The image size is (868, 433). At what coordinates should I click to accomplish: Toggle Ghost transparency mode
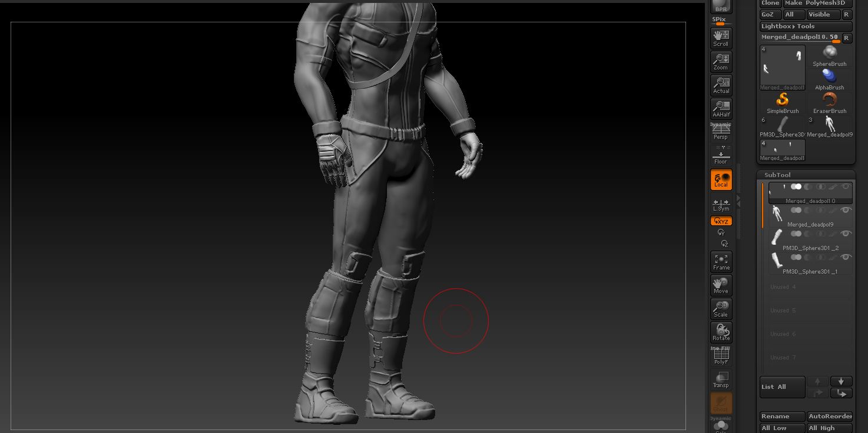[721, 403]
